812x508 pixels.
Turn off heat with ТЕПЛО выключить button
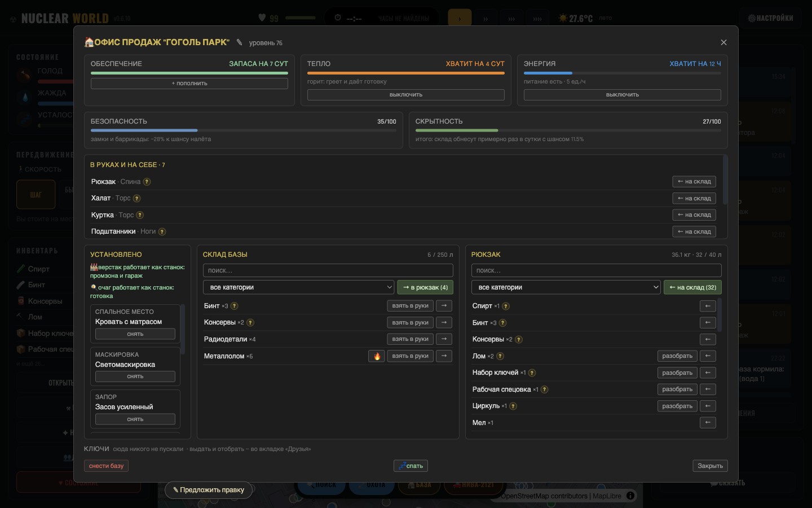(x=406, y=95)
